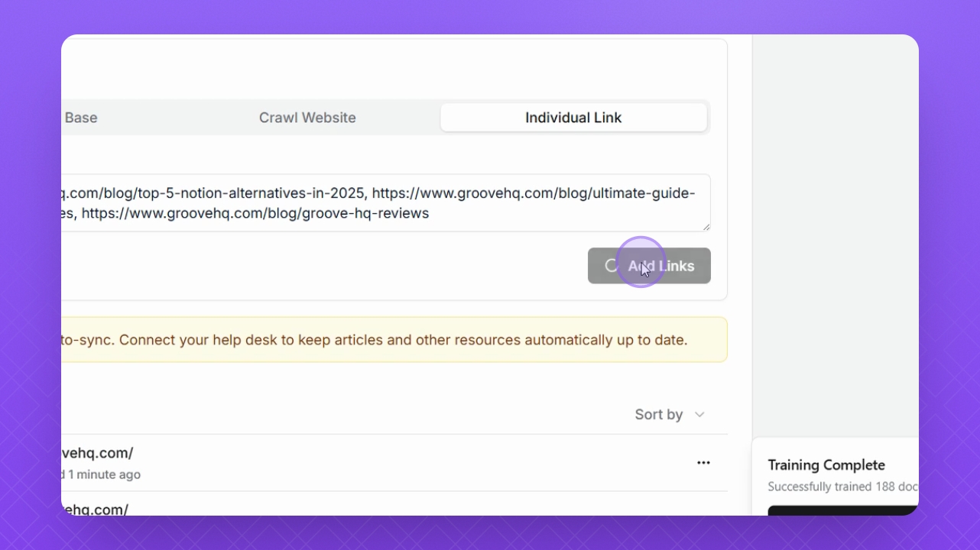The image size is (980, 550).
Task: Click the black button in Training toast
Action: [842, 510]
